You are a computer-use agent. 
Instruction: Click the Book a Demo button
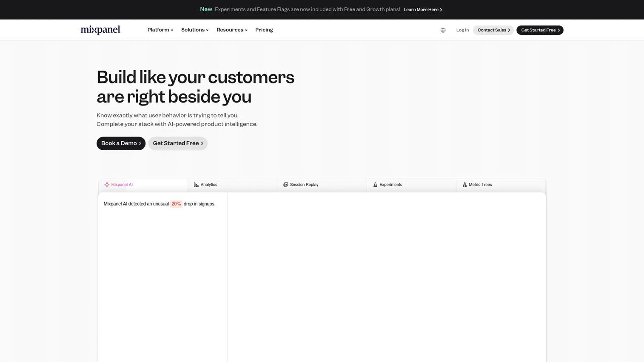click(x=121, y=143)
